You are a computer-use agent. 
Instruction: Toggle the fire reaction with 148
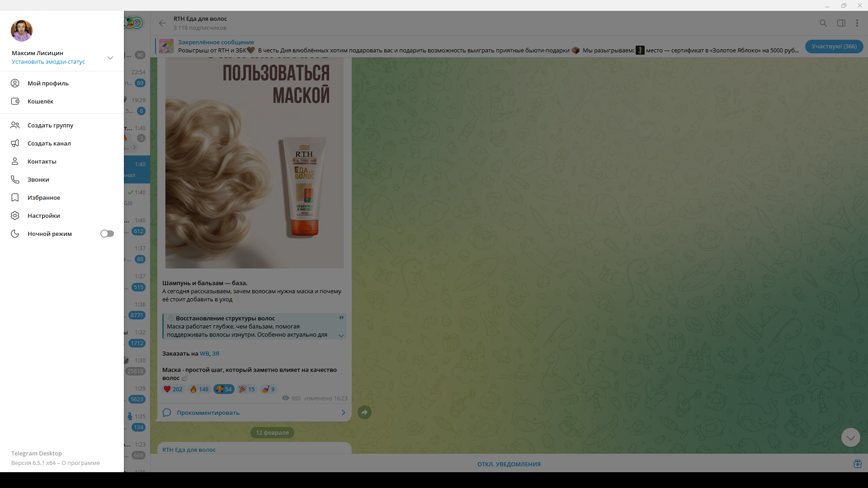point(199,389)
